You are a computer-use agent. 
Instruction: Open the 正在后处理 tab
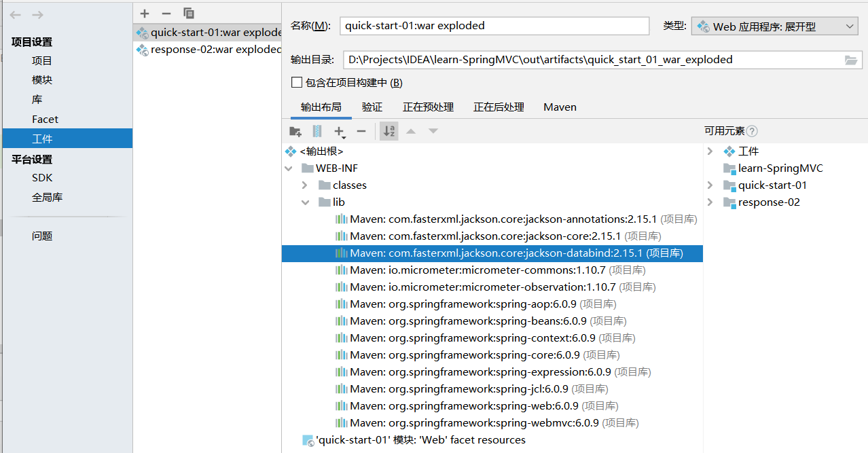coord(499,107)
